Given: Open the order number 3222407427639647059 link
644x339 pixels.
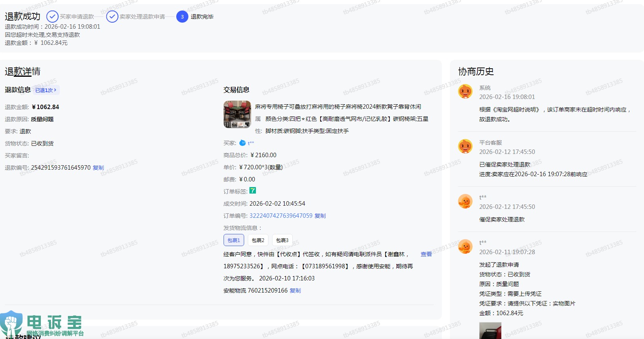Looking at the screenshot, I should point(281,216).
